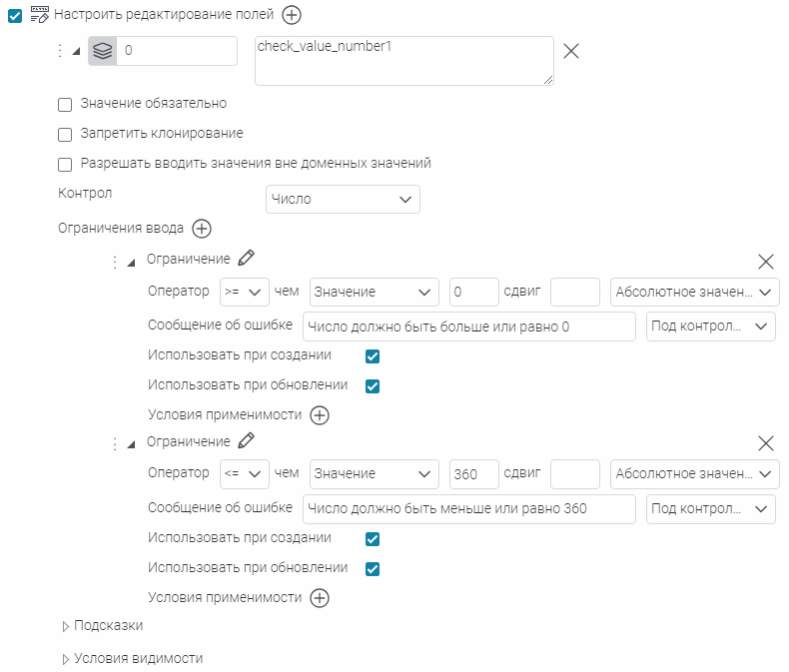The width and height of the screenshot is (789, 672).
Task: Click the pencil edit icon of the first 'Ограничение'
Action: 246,259
